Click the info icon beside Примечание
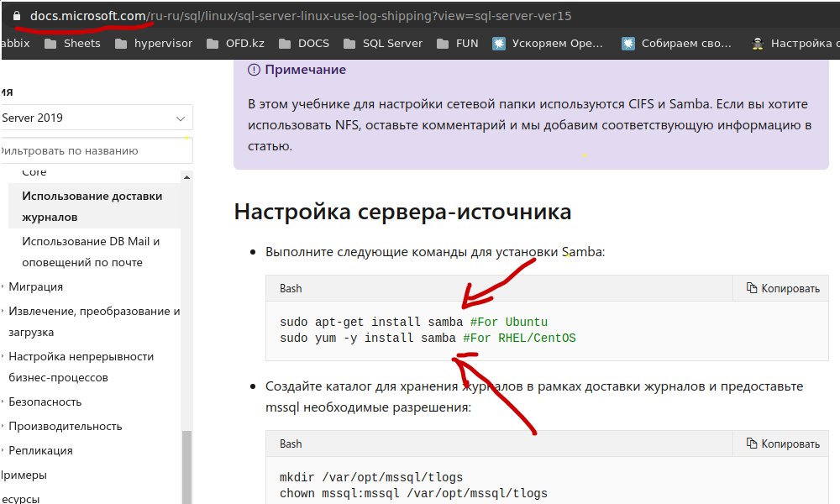840x504 pixels. (254, 70)
